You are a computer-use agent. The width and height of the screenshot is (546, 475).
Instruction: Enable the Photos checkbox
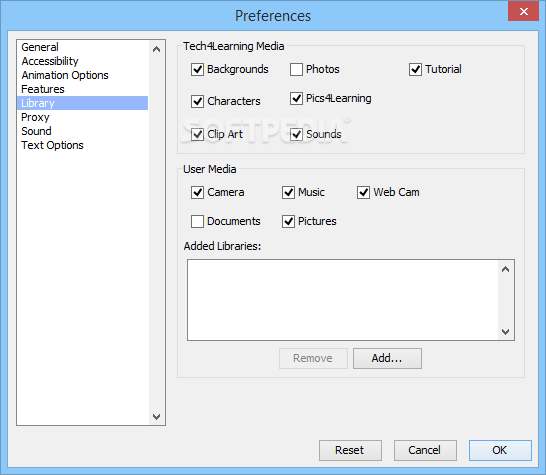(296, 69)
